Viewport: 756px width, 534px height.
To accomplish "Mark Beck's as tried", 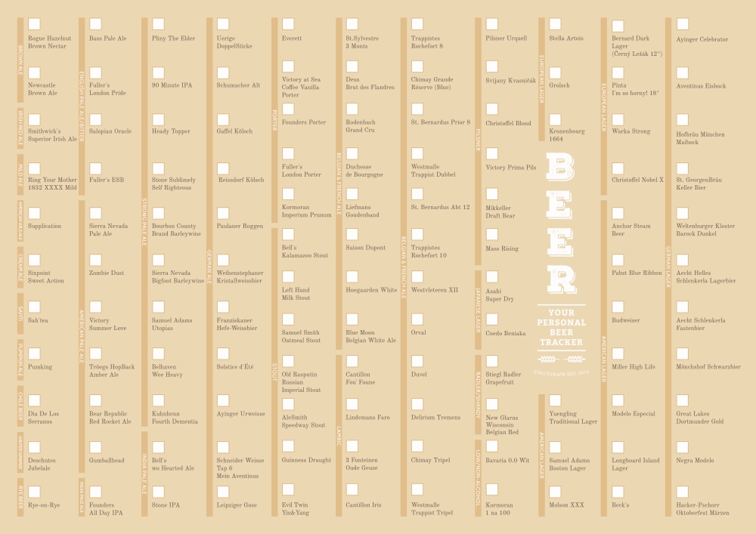I will (618, 492).
